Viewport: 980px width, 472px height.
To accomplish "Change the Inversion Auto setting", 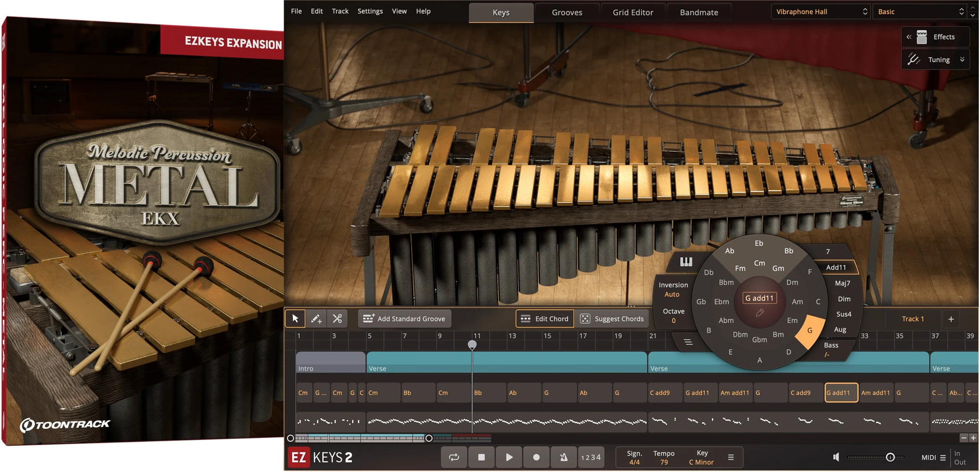I will coord(673,290).
